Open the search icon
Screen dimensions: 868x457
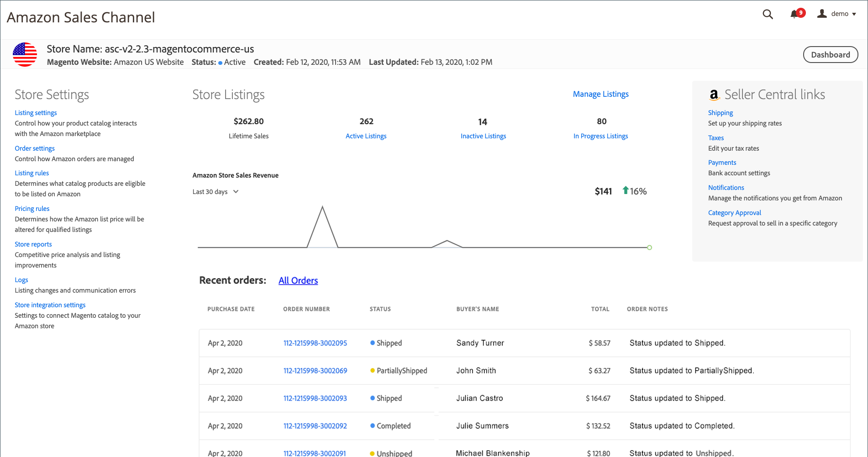tap(768, 14)
